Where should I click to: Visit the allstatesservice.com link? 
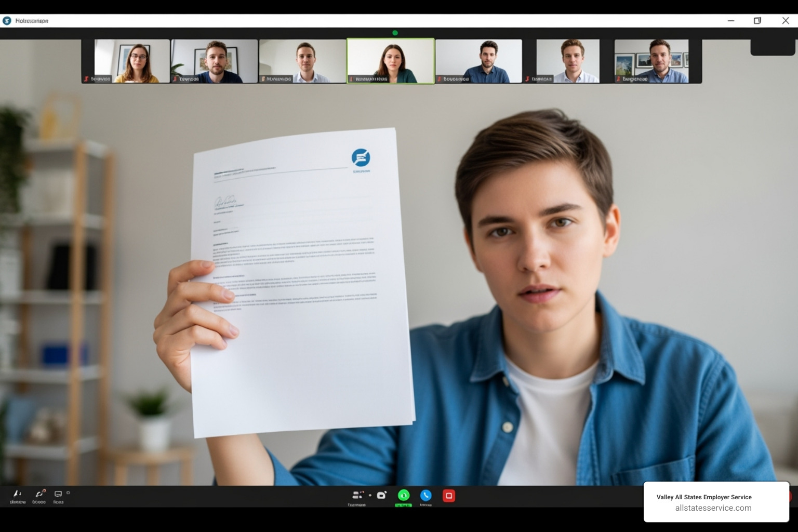click(x=713, y=508)
